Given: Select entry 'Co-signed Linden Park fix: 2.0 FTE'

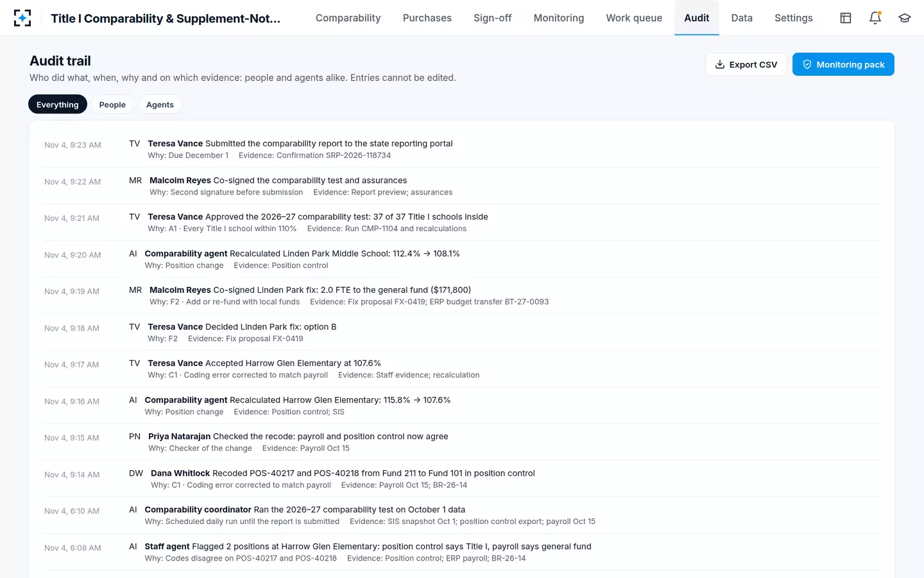Looking at the screenshot, I should (463, 296).
